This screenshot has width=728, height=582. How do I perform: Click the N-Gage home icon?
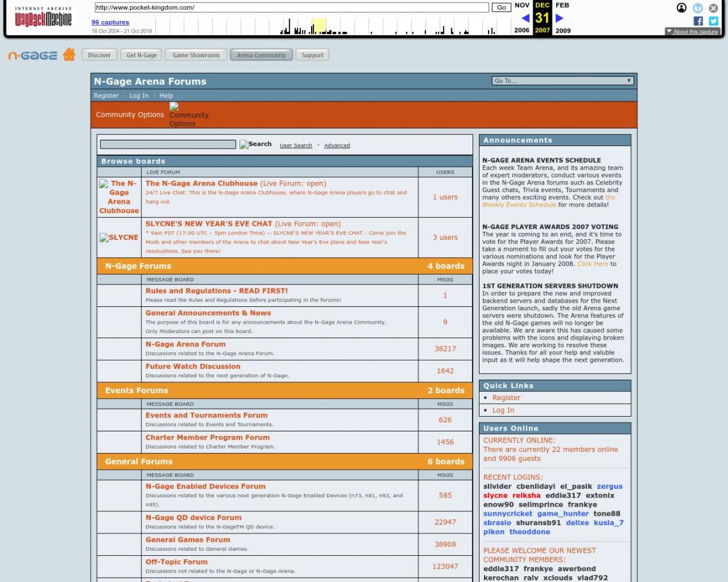click(x=69, y=54)
